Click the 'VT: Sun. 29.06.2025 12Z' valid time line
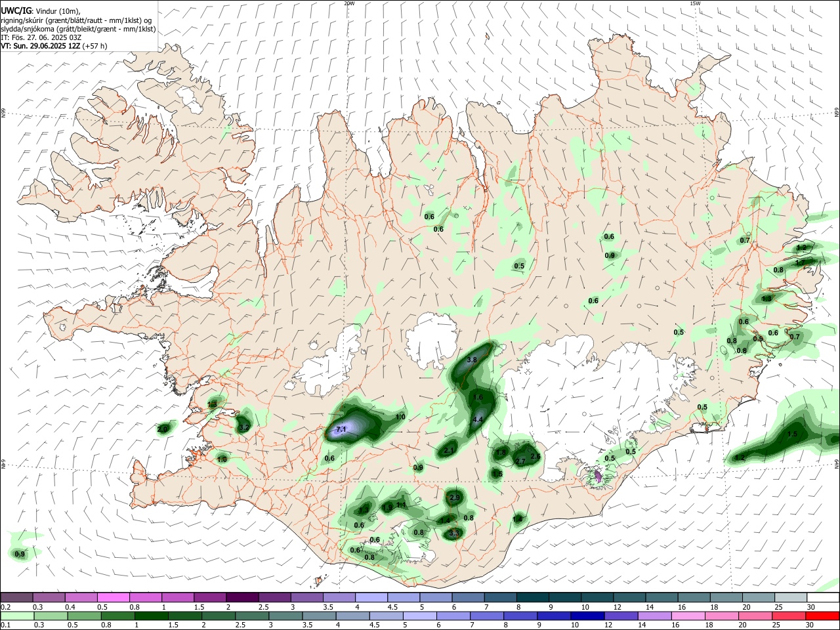This screenshot has width=840, height=630. pyautogui.click(x=54, y=46)
